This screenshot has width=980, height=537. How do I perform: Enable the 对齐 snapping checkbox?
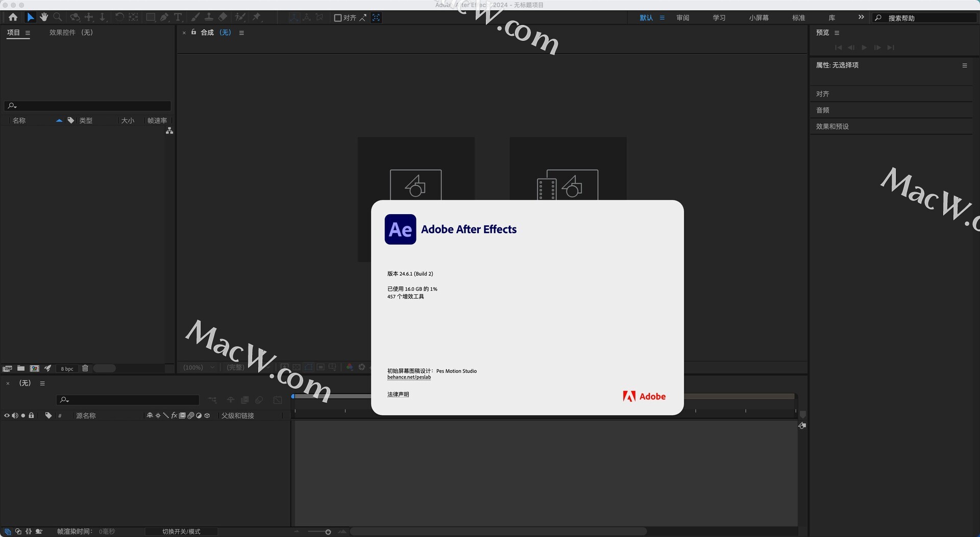pos(337,18)
